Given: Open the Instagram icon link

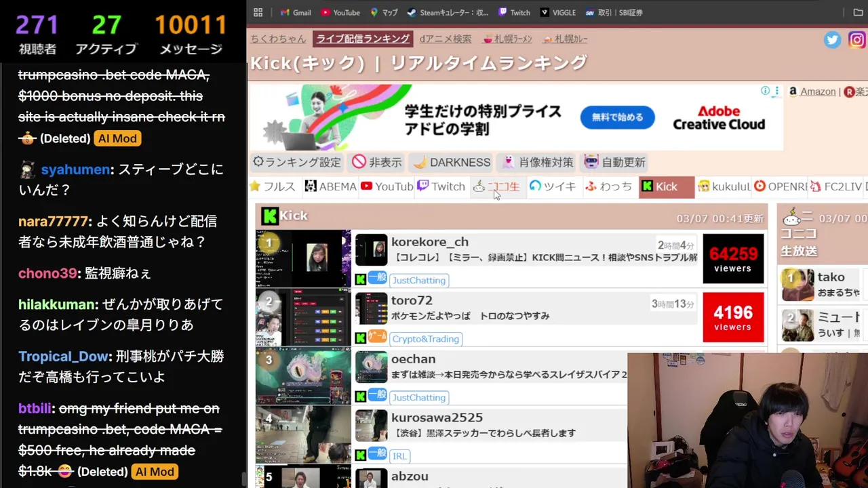Looking at the screenshot, I should [857, 40].
